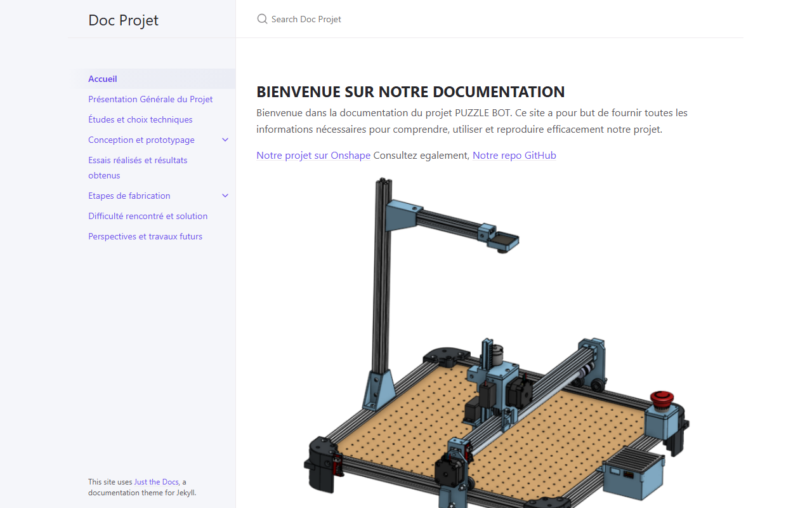This screenshot has height=508, width=812.
Task: Select Accueil in the sidebar
Action: [x=152, y=79]
